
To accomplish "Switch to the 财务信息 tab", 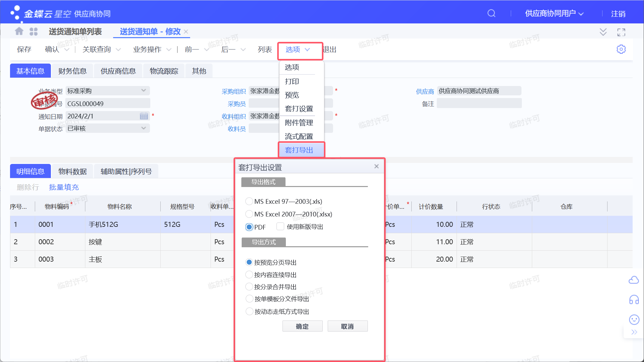I will pos(73,71).
